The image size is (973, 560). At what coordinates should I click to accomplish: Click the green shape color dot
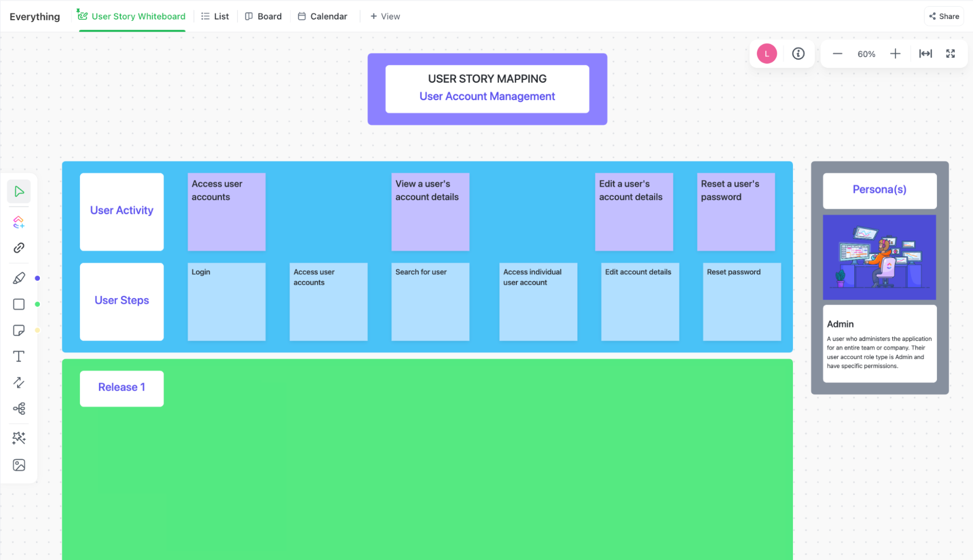(37, 305)
